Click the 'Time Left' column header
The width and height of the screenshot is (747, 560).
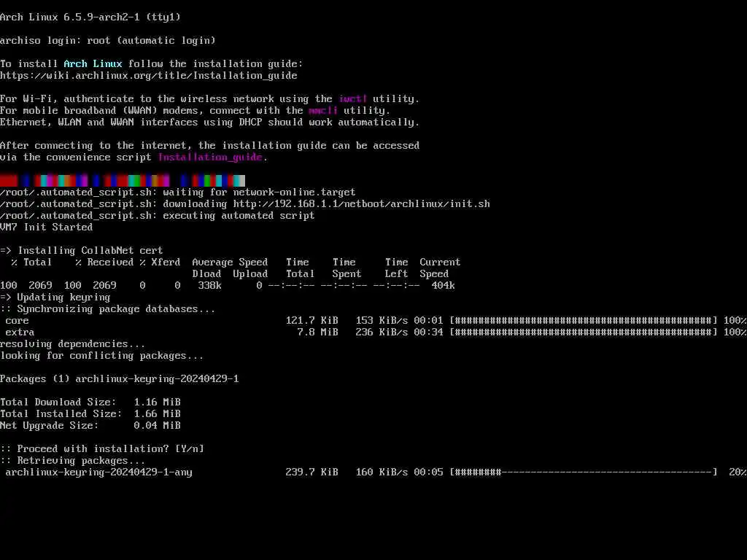click(x=396, y=268)
